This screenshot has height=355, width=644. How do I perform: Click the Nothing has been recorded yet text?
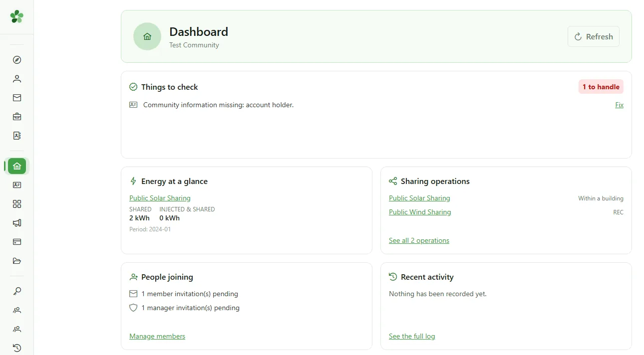click(438, 294)
